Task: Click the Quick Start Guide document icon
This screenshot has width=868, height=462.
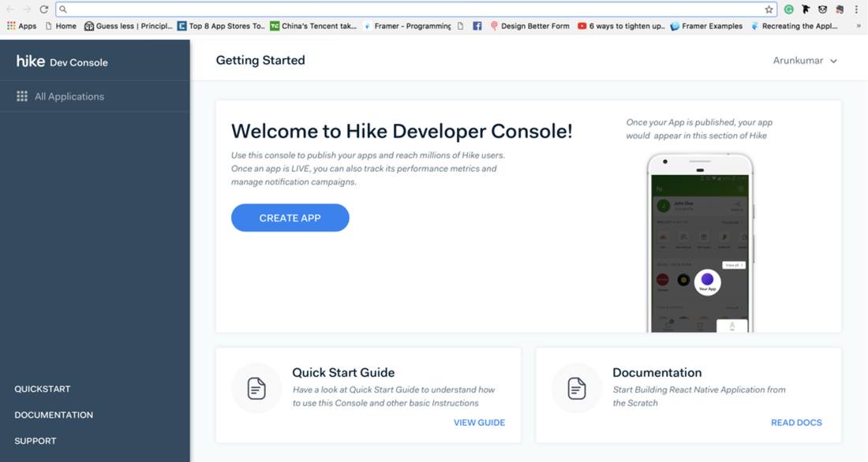Action: pyautogui.click(x=256, y=389)
